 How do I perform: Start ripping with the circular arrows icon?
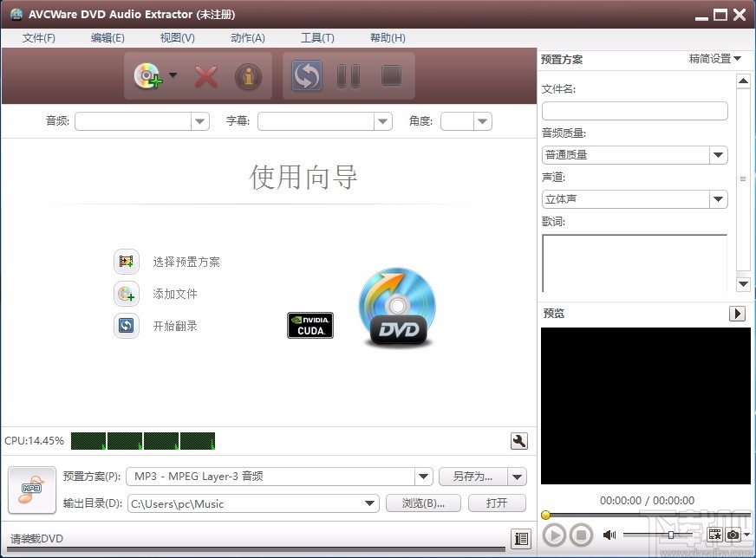[305, 76]
